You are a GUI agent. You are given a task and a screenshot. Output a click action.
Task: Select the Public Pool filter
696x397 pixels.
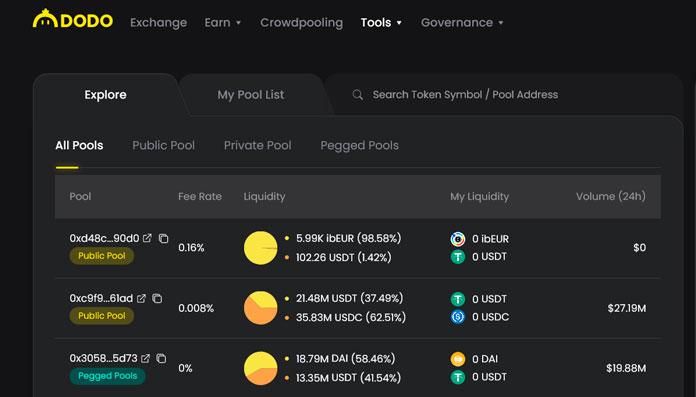[163, 145]
